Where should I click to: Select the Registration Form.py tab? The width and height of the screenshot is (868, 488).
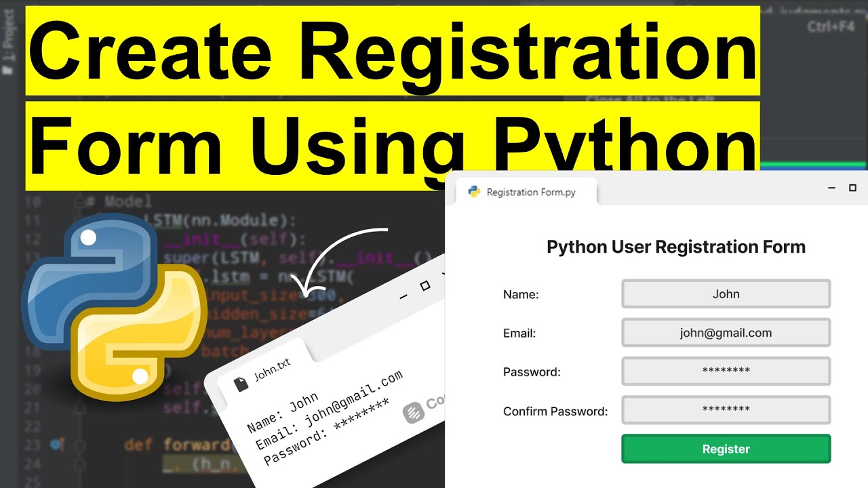click(525, 192)
